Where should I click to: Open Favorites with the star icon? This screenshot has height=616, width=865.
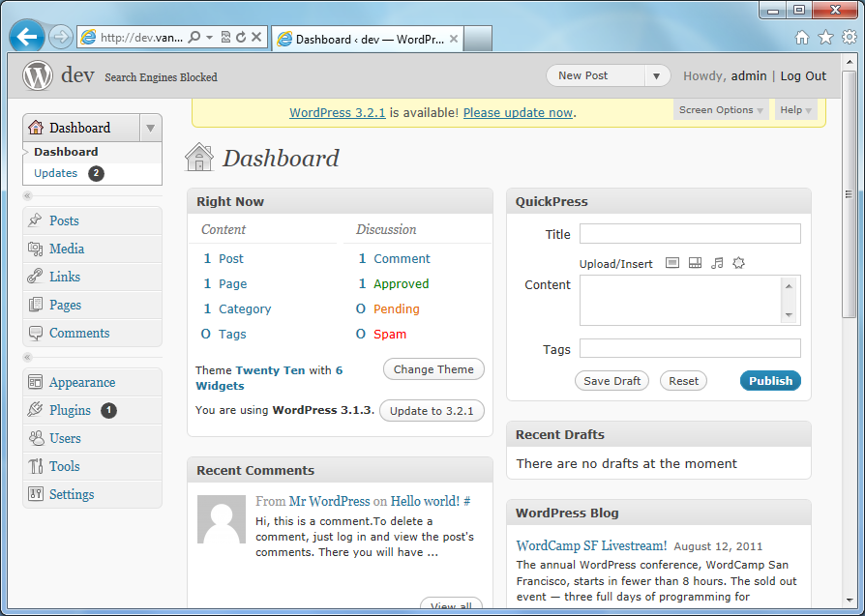826,38
